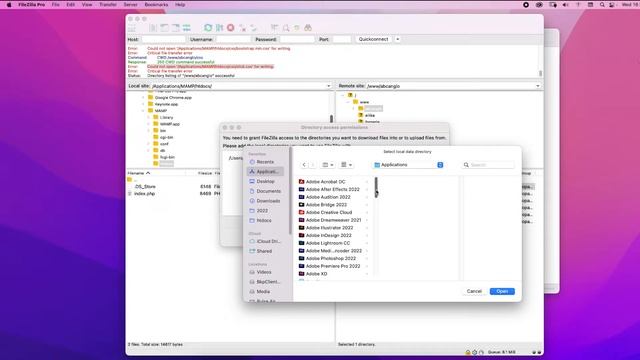Select index.php in local file list

pos(144,193)
